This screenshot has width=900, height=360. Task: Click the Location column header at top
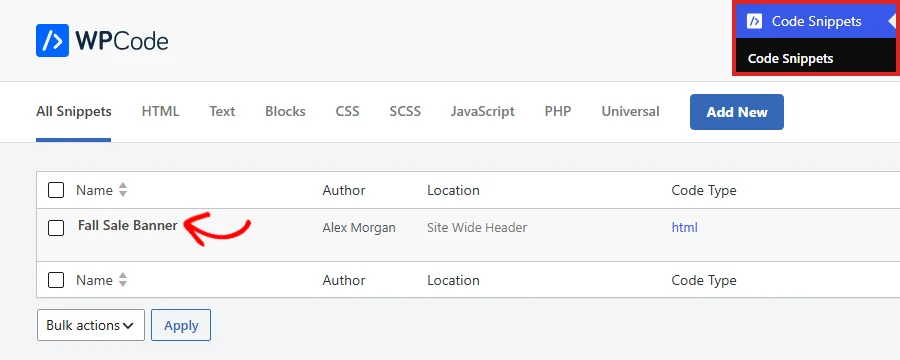(453, 190)
